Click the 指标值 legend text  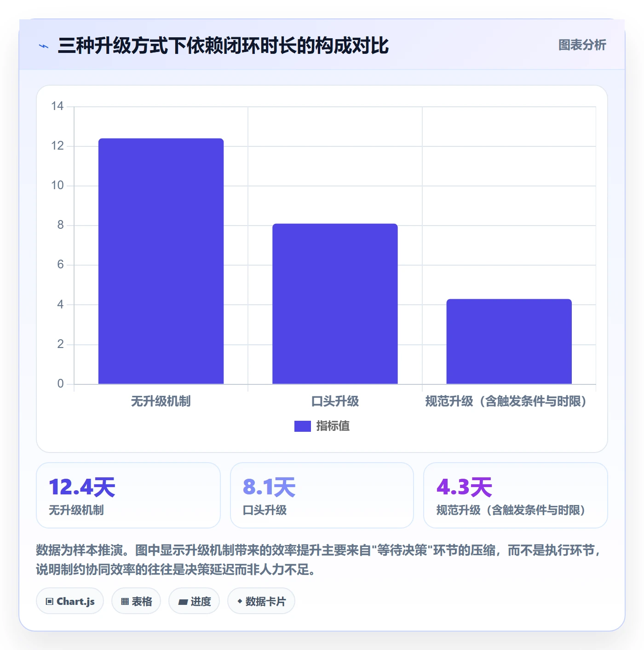[x=333, y=426]
